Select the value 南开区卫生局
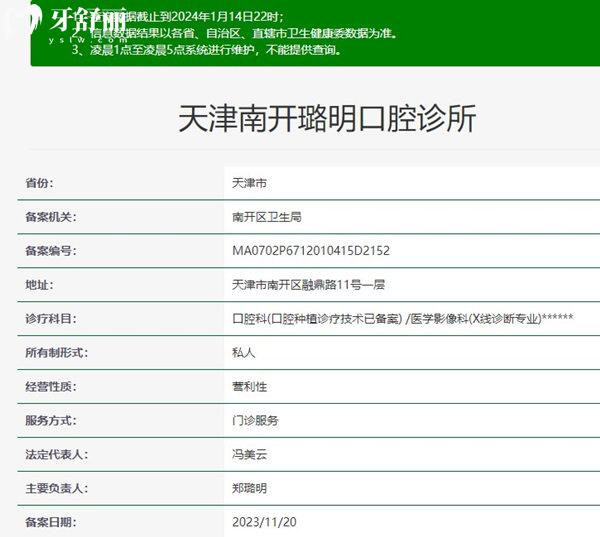 pyautogui.click(x=267, y=217)
